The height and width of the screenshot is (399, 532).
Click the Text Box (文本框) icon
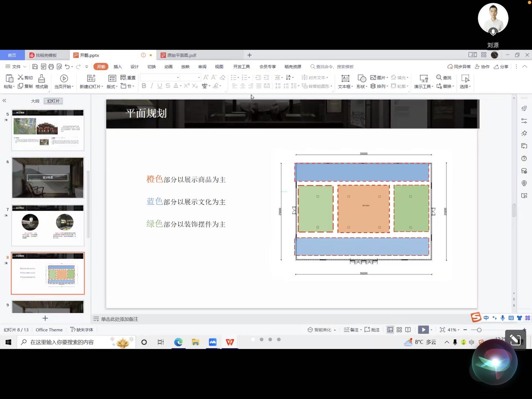(x=345, y=78)
